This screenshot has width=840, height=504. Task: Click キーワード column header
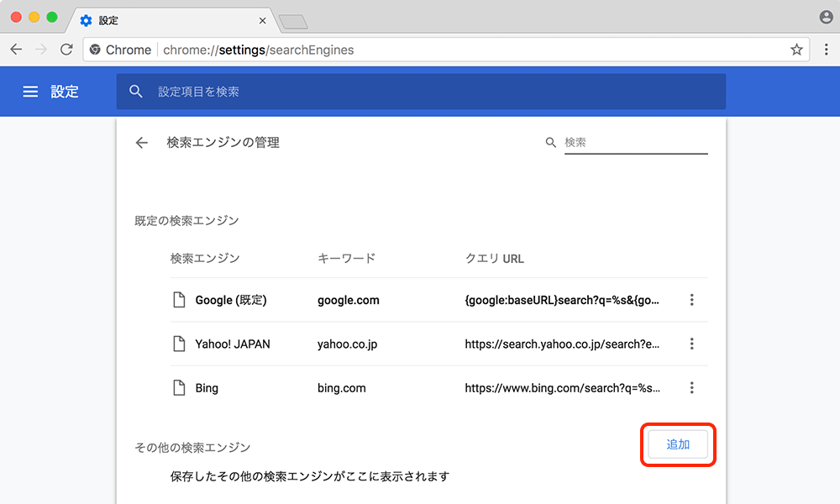coord(347,258)
